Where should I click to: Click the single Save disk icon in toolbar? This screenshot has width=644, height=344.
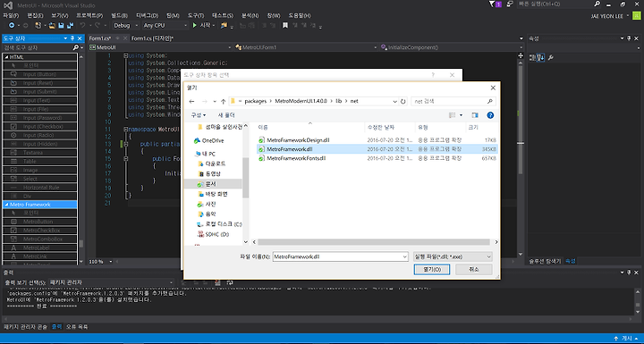point(61,25)
